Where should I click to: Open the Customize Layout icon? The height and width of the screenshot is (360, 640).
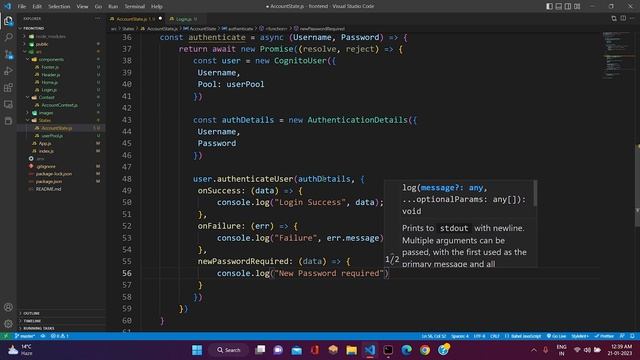[x=577, y=6]
